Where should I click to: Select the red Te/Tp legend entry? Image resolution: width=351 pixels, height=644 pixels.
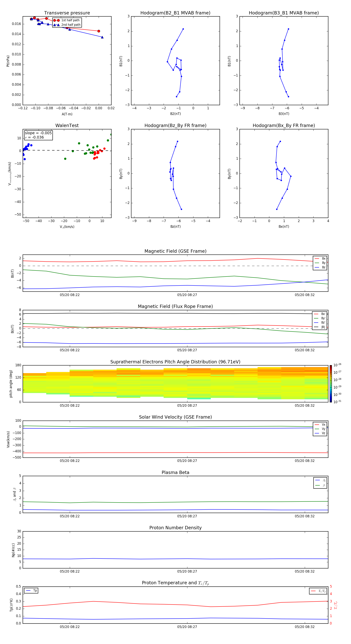[x=318, y=591]
